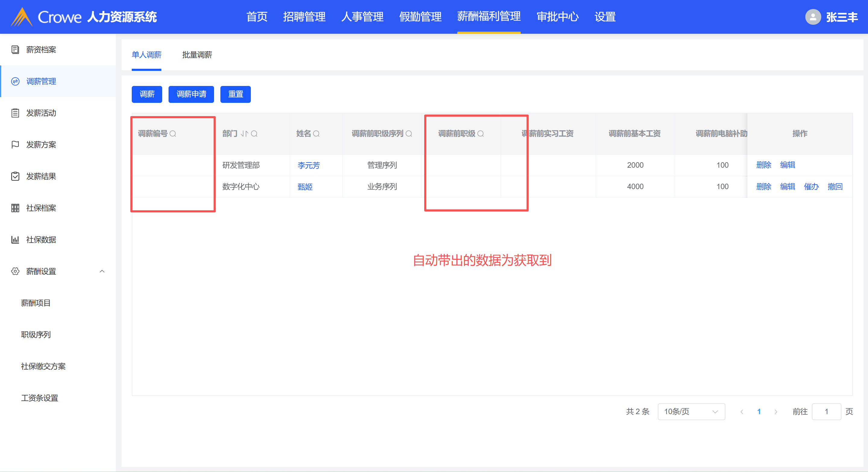Viewport: 868px width, 472px height.
Task: Click search icon in 调薪编号 column header
Action: (173, 134)
